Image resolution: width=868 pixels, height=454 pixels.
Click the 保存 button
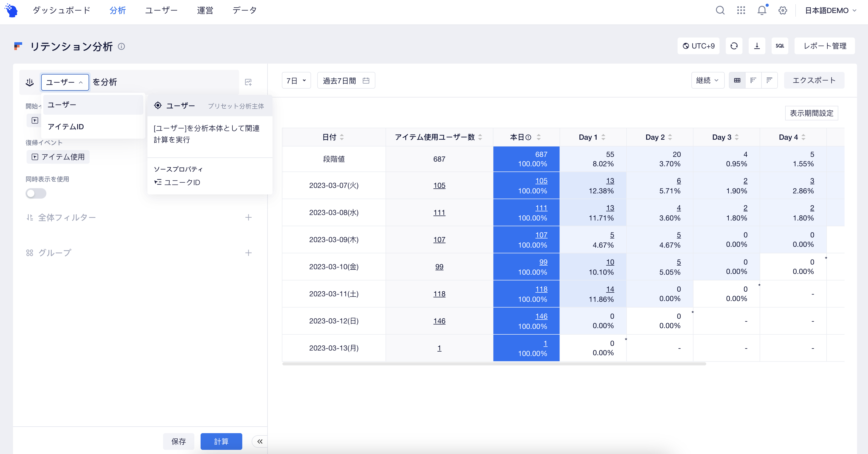click(x=179, y=441)
